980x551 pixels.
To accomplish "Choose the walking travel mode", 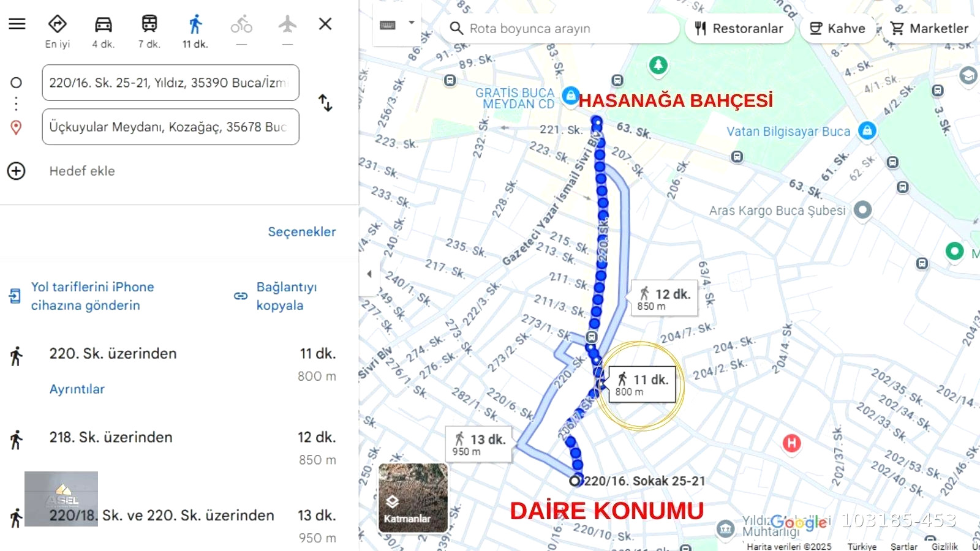I will (195, 32).
